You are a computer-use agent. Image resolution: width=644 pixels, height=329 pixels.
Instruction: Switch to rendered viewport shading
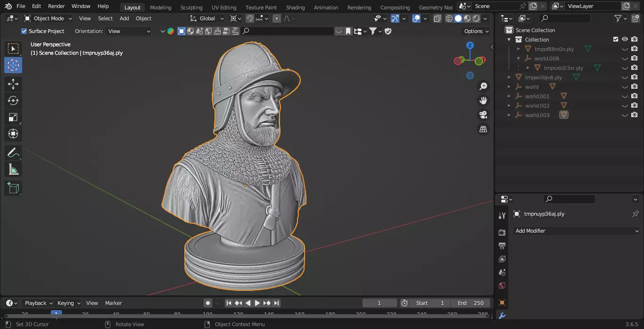coord(476,18)
